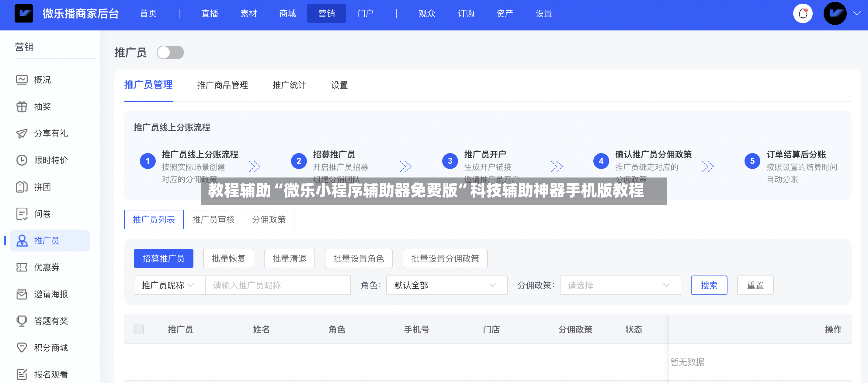Click the 重置 reset button
This screenshot has height=383, width=868.
tap(755, 286)
